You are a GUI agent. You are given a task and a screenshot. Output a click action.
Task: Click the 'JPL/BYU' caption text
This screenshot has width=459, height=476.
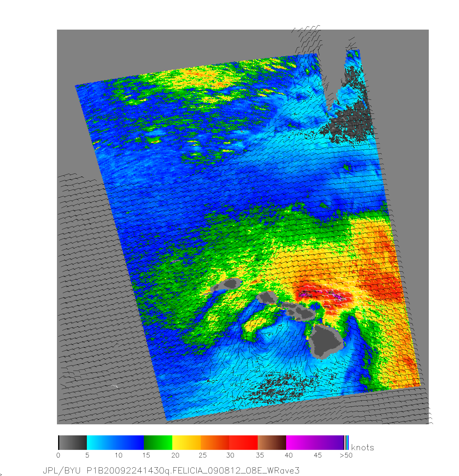pos(62,470)
